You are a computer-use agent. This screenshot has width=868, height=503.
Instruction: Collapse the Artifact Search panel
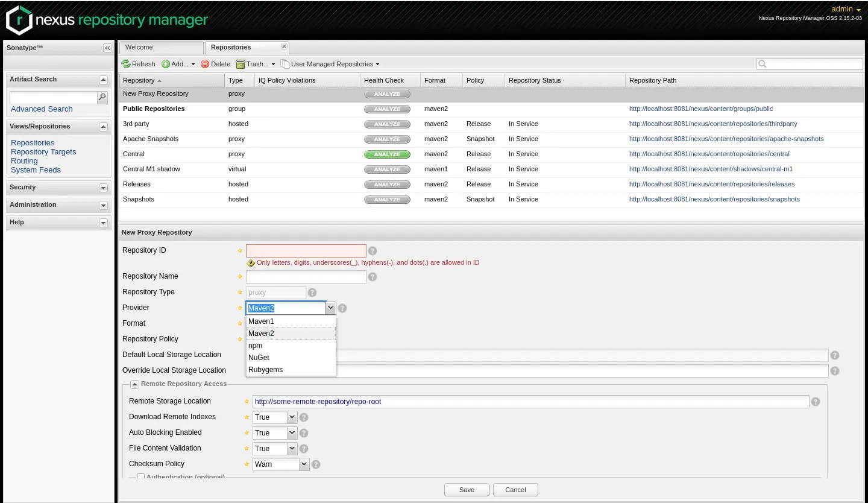click(x=103, y=80)
